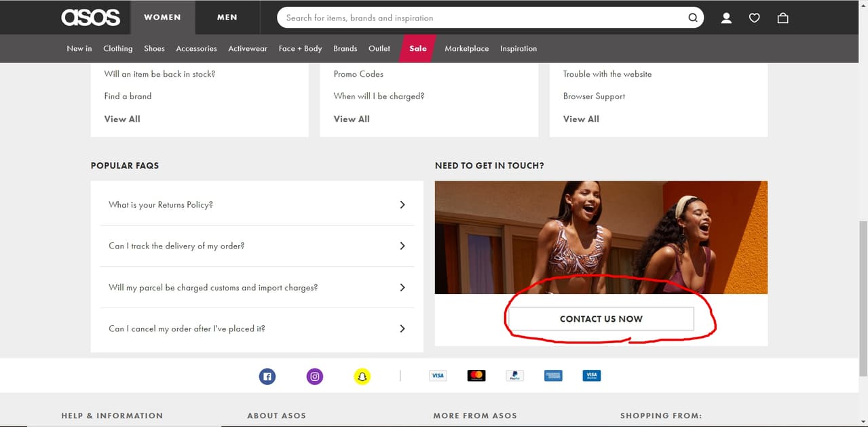Open the My Account profile icon

coord(726,18)
